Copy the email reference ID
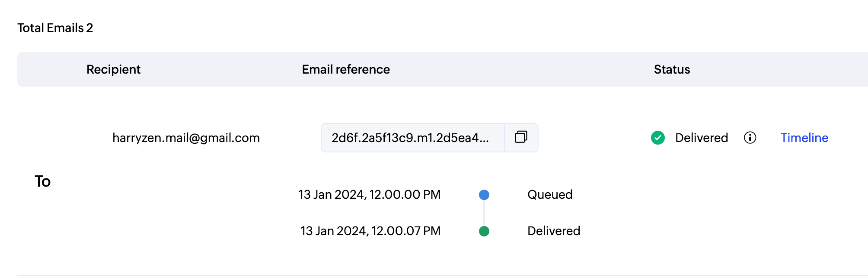 point(521,137)
